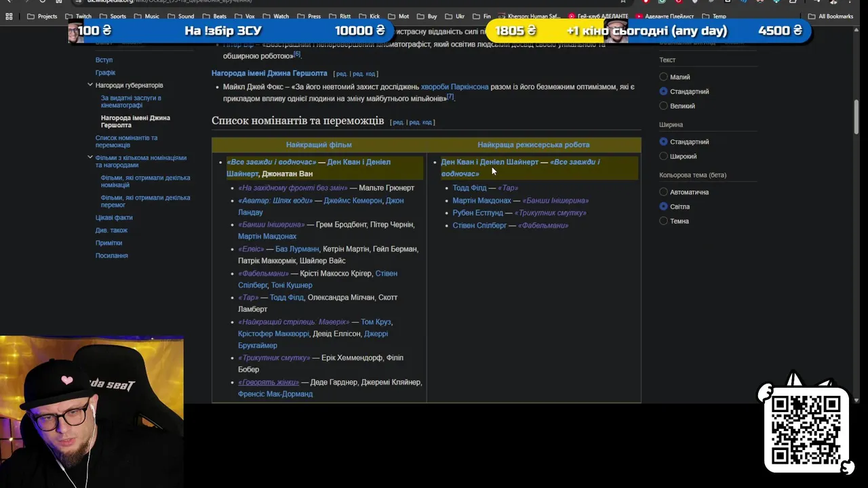868x488 pixels.
Task: Open the Twitch bookmark folder
Action: tap(78, 16)
